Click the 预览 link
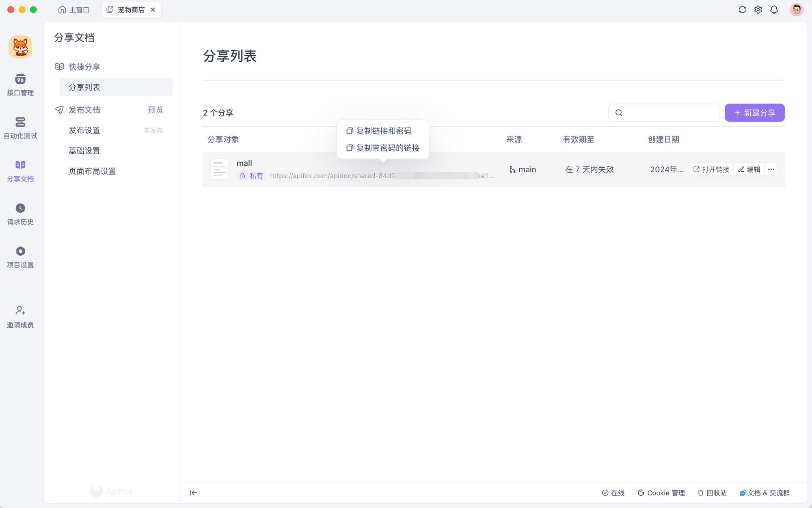 point(155,110)
